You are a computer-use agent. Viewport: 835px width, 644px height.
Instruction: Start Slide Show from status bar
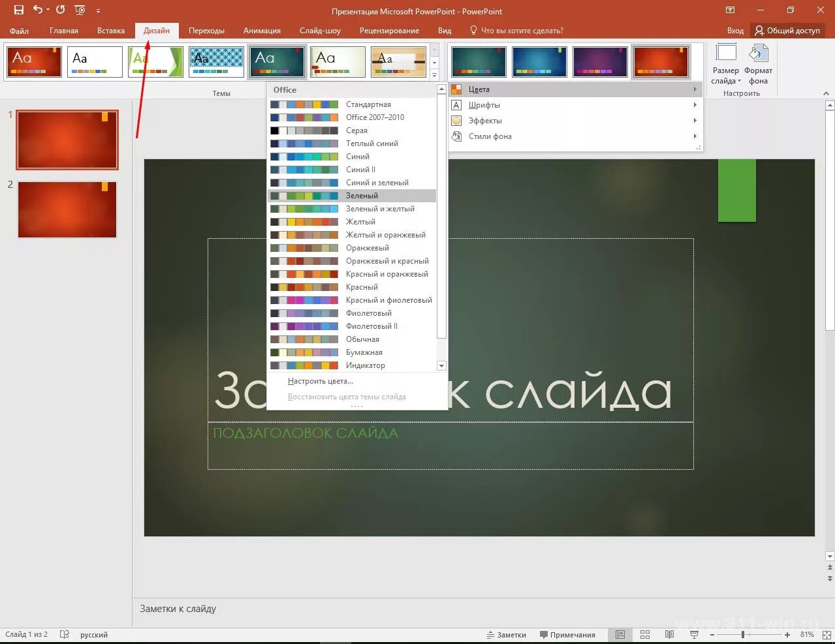694,634
